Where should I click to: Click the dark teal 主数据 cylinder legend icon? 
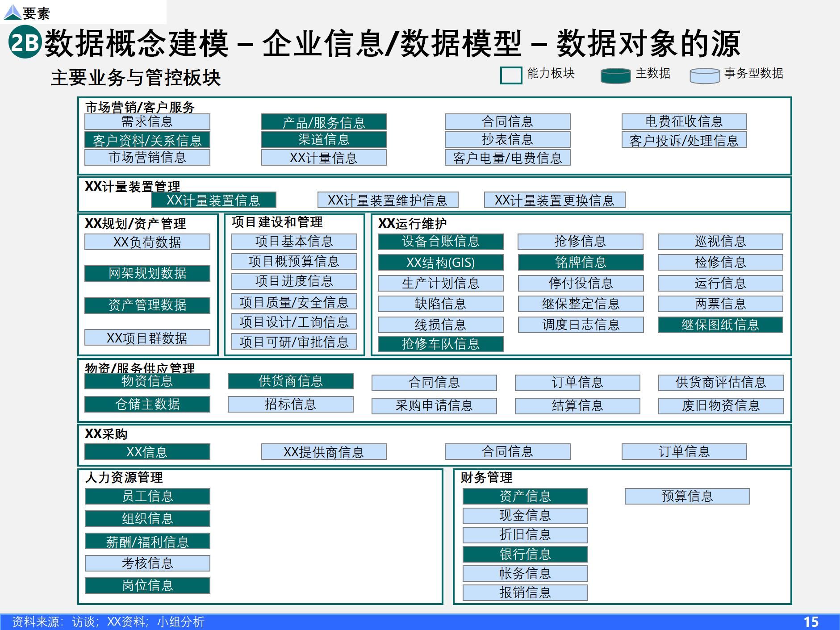pyautogui.click(x=615, y=75)
